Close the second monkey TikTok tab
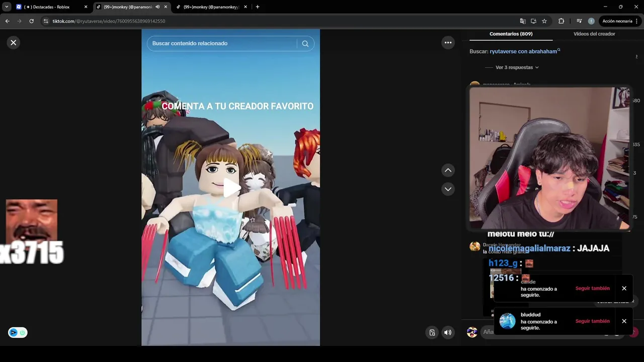The width and height of the screenshot is (644, 362). (x=246, y=7)
